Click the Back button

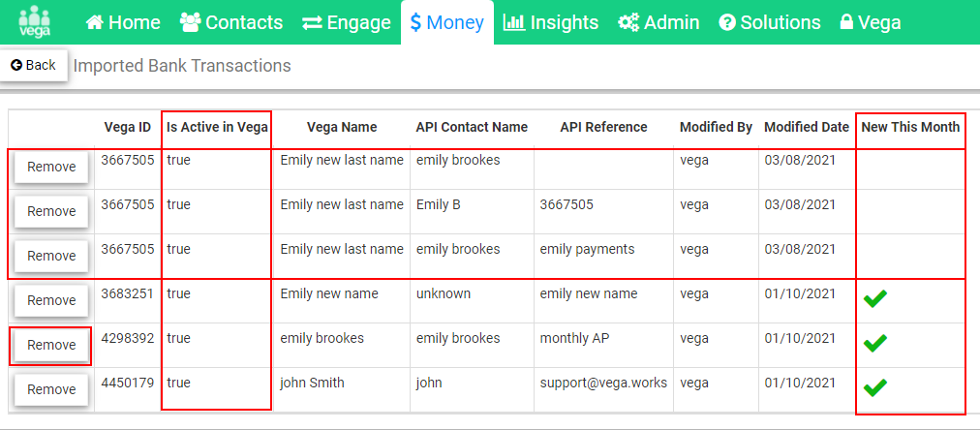coord(33,65)
